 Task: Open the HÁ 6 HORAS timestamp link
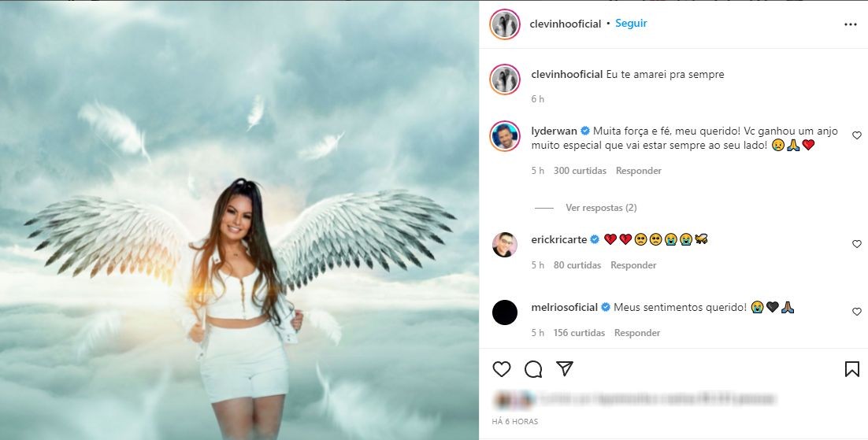pyautogui.click(x=515, y=421)
